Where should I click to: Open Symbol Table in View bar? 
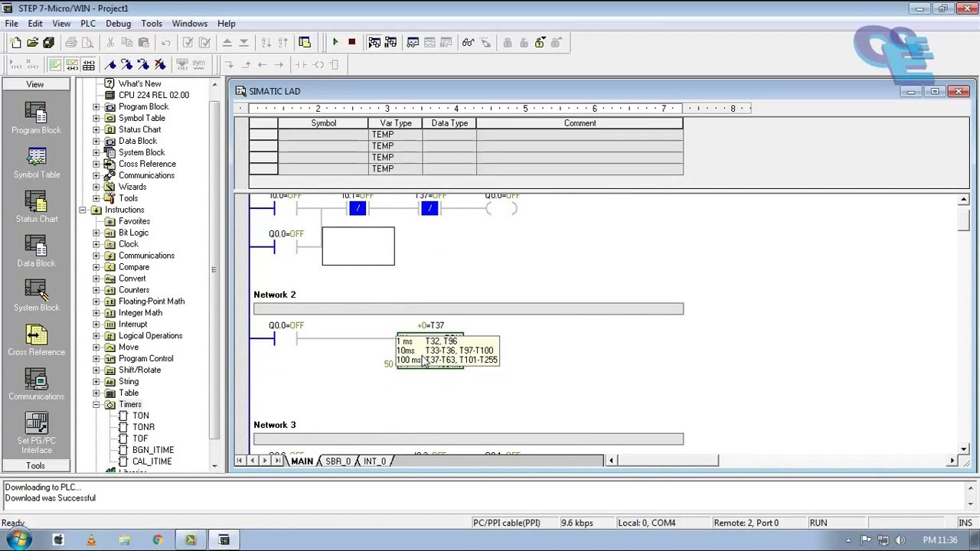coord(36,161)
